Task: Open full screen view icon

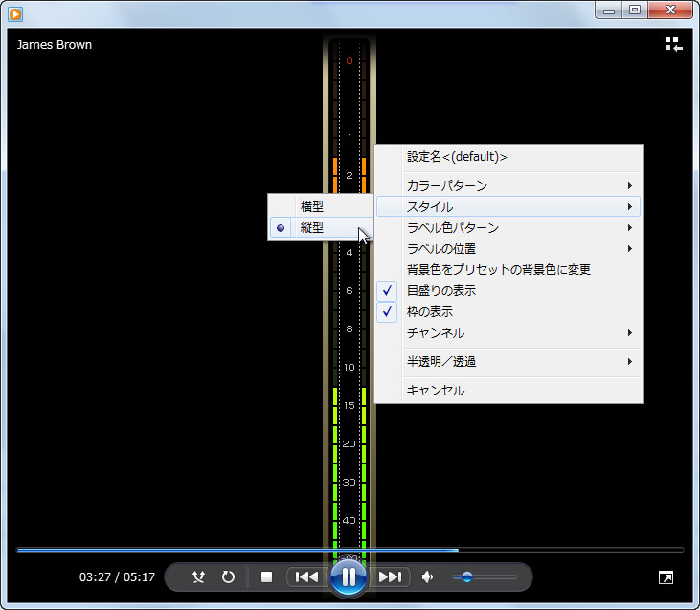Action: click(x=666, y=577)
